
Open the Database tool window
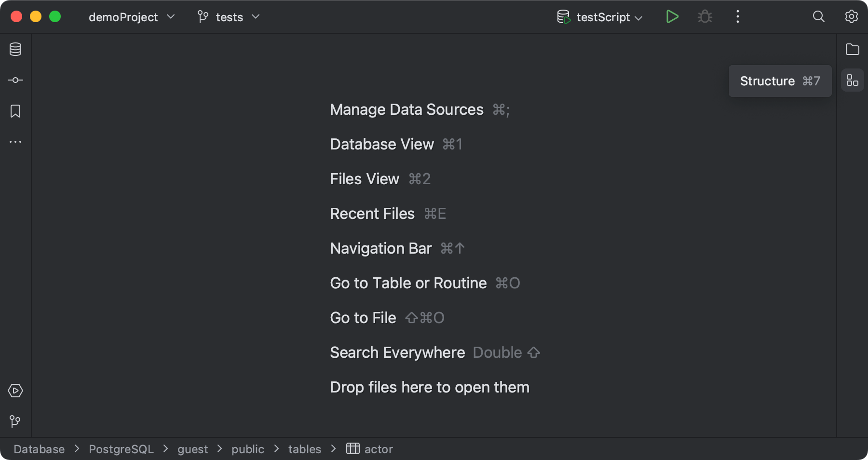click(x=15, y=49)
